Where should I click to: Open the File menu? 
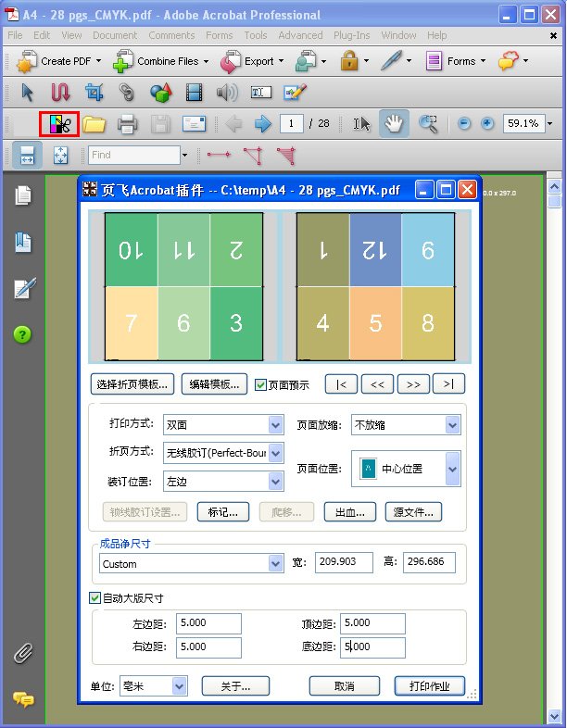coord(15,35)
